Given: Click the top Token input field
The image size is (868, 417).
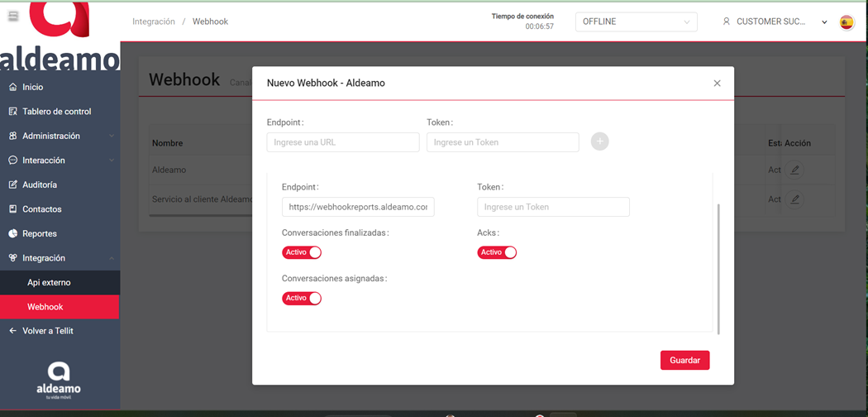Looking at the screenshot, I should pyautogui.click(x=503, y=141).
